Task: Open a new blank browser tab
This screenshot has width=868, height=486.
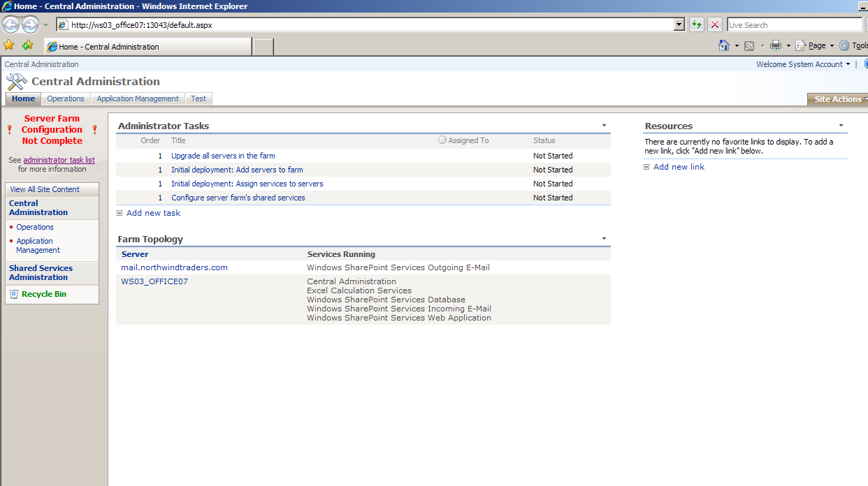Action: 263,47
